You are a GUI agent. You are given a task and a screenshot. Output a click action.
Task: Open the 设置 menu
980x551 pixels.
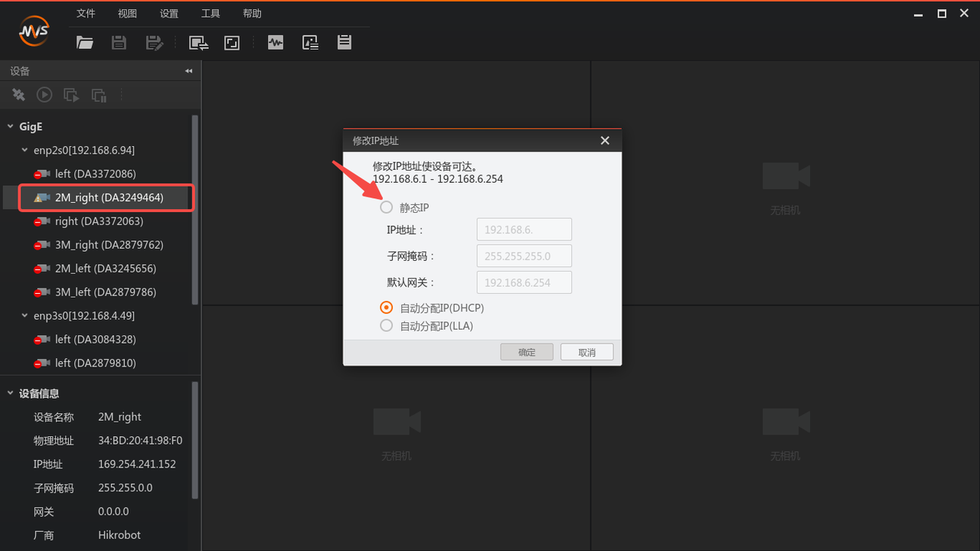(x=168, y=14)
